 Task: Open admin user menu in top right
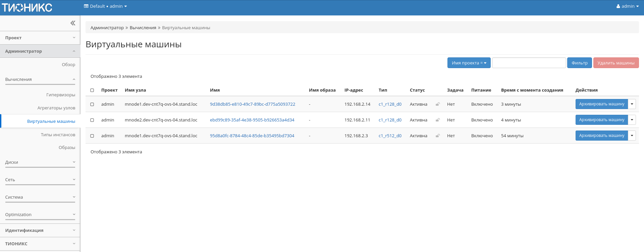pyautogui.click(x=627, y=6)
